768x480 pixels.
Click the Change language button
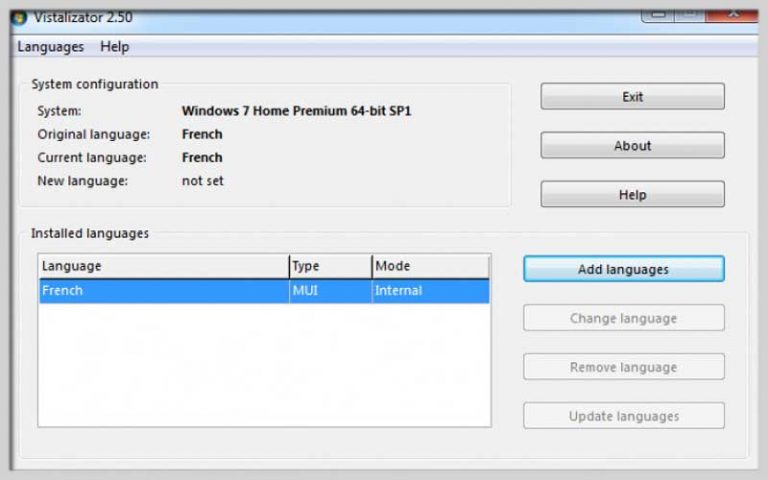tap(623, 318)
